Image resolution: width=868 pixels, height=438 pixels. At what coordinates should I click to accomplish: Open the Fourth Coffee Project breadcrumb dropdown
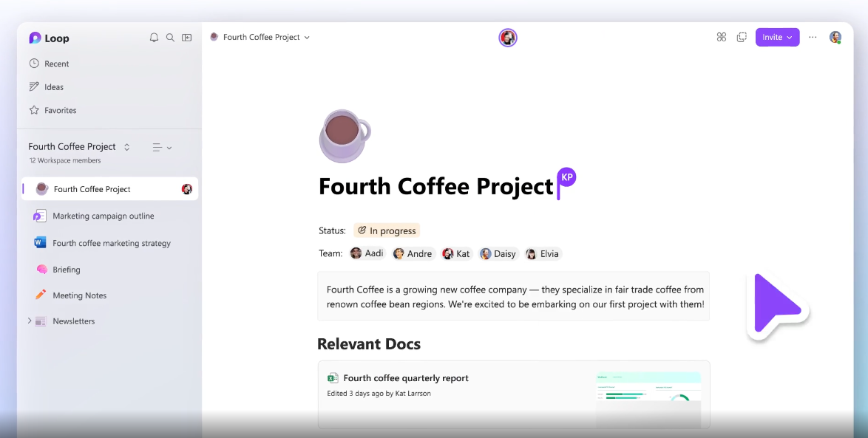pyautogui.click(x=260, y=37)
